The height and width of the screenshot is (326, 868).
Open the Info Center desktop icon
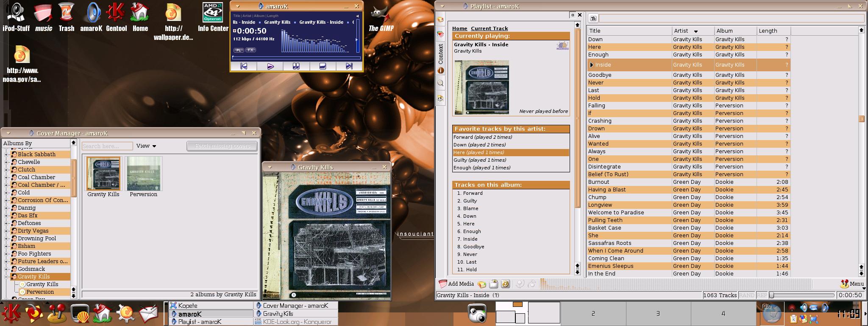pyautogui.click(x=213, y=17)
